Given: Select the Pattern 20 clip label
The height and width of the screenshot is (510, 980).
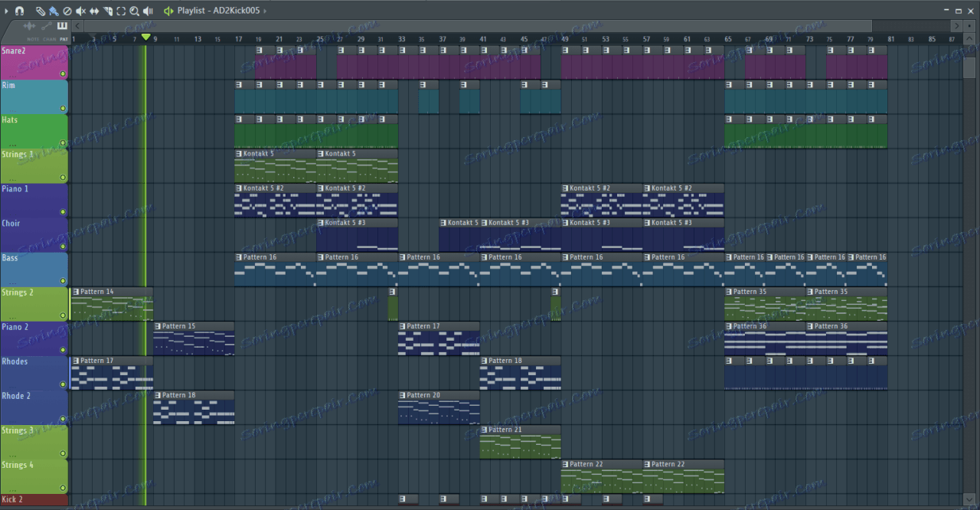Looking at the screenshot, I should pos(424,395).
